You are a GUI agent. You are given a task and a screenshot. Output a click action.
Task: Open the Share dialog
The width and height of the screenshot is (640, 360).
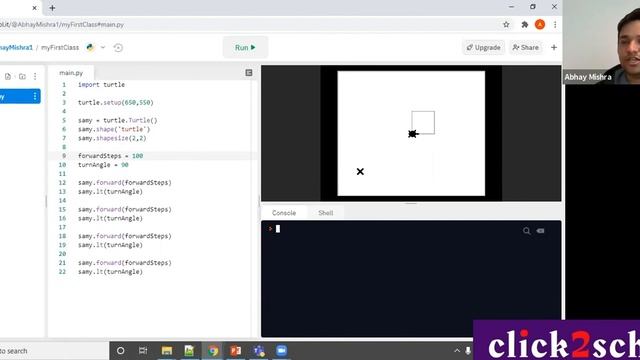pyautogui.click(x=525, y=47)
